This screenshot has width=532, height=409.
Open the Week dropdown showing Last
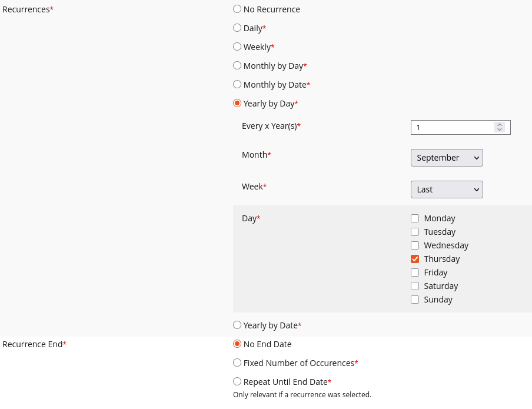(447, 189)
